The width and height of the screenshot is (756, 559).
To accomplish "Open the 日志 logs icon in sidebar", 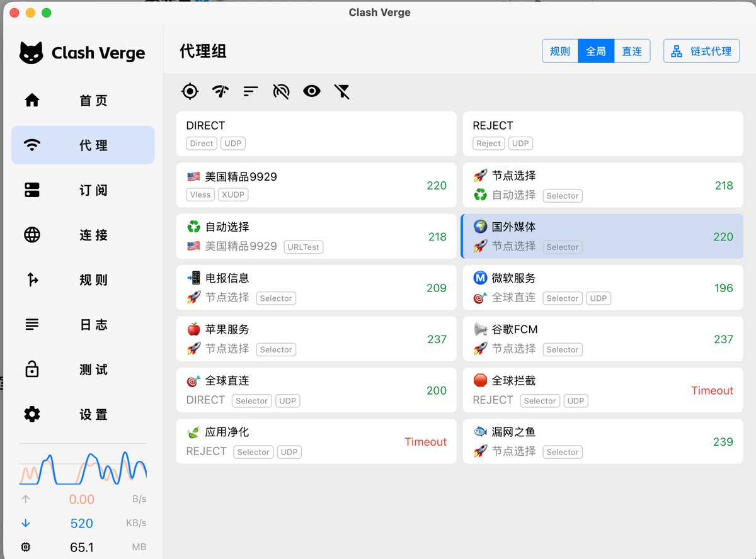I will pyautogui.click(x=31, y=324).
